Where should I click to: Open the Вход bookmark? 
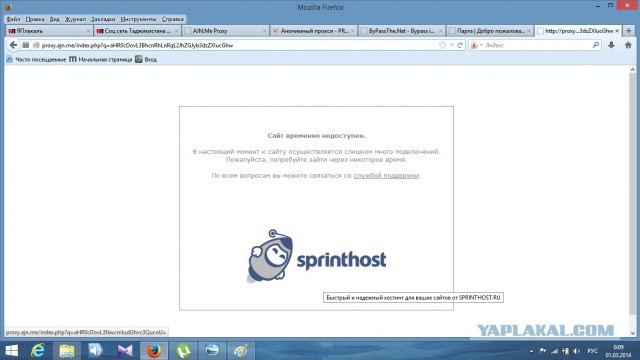[x=146, y=60]
